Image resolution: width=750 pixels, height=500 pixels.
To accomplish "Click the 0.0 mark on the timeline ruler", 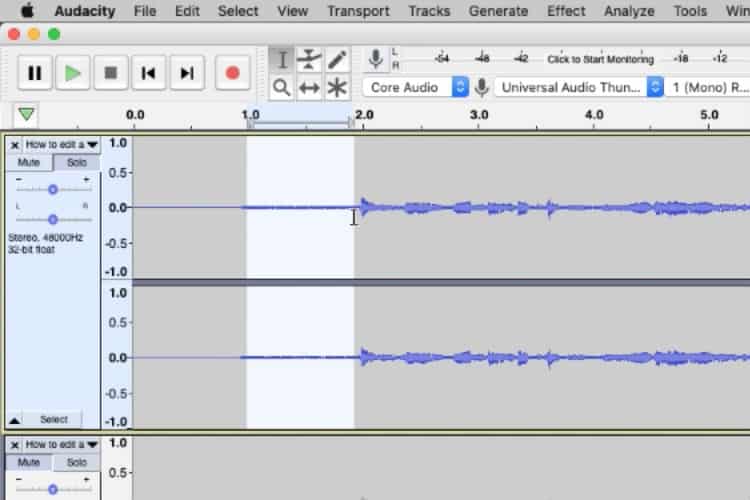I will coord(135,115).
